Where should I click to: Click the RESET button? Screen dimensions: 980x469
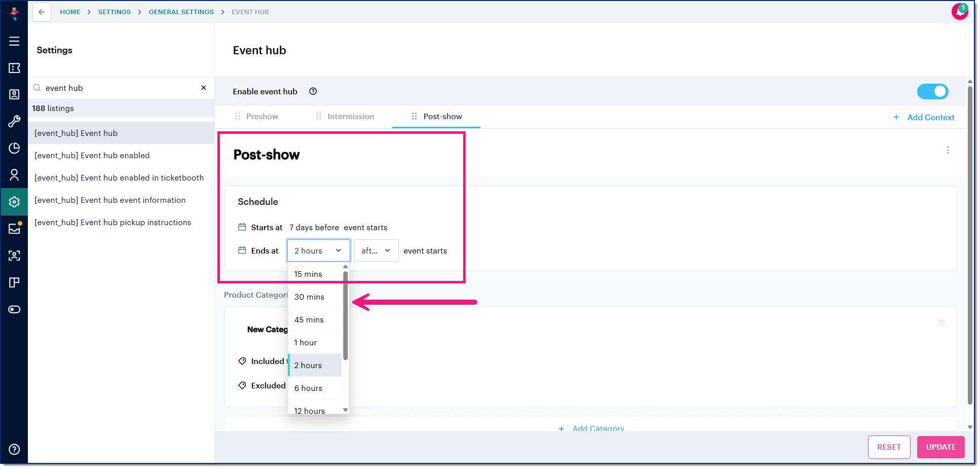(889, 447)
